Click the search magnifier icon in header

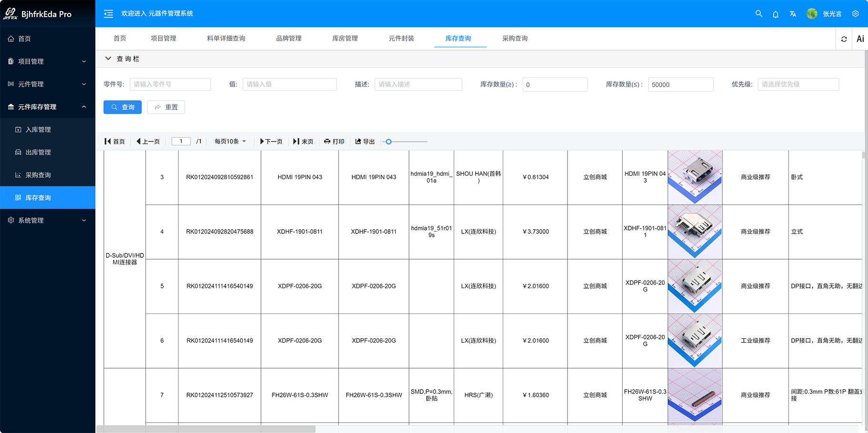click(x=758, y=14)
